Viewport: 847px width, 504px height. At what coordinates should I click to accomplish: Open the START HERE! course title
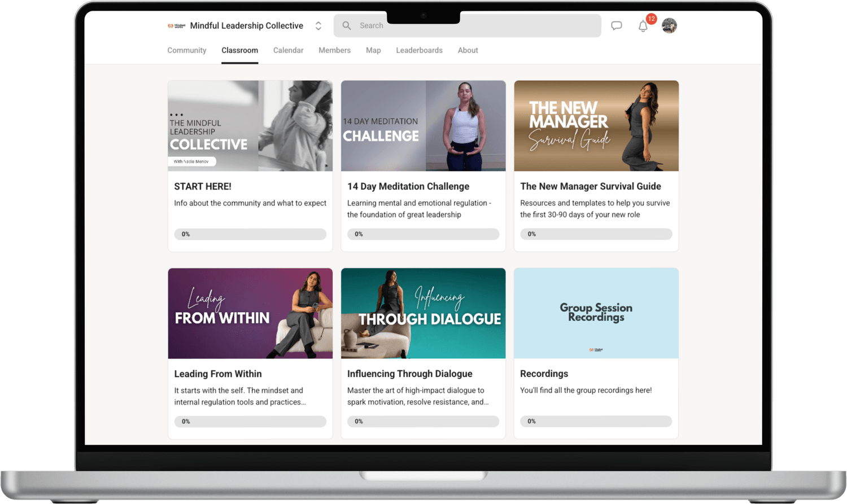203,186
